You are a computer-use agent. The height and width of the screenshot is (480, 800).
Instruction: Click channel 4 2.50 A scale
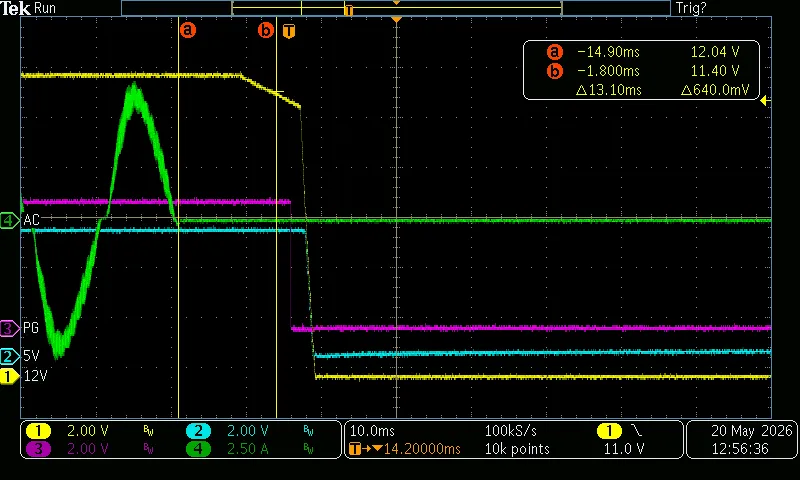click(x=247, y=449)
